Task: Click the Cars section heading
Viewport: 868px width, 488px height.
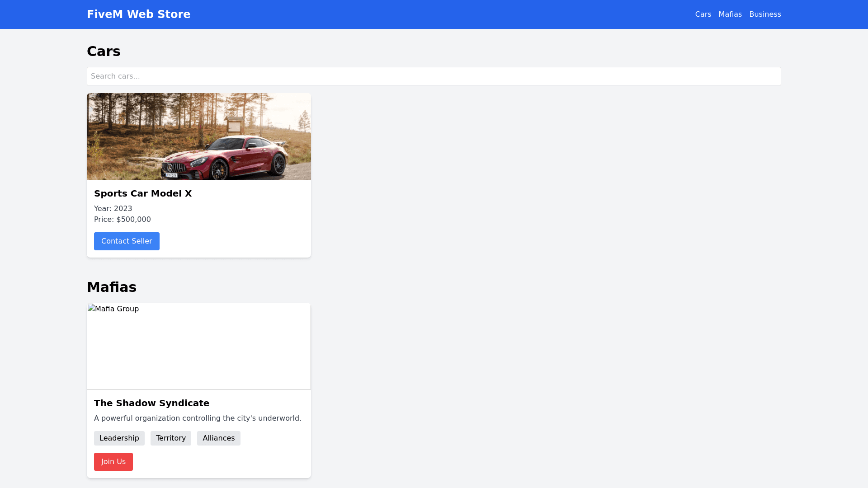Action: [104, 52]
